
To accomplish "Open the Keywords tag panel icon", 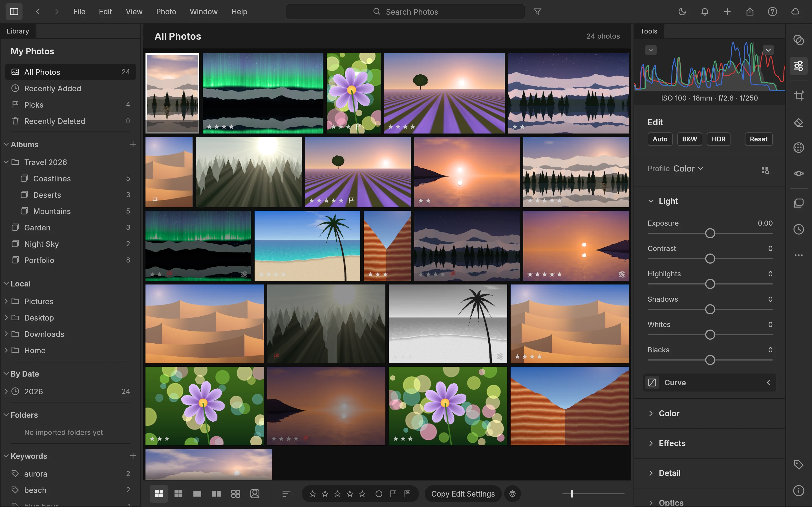I will pos(798,465).
